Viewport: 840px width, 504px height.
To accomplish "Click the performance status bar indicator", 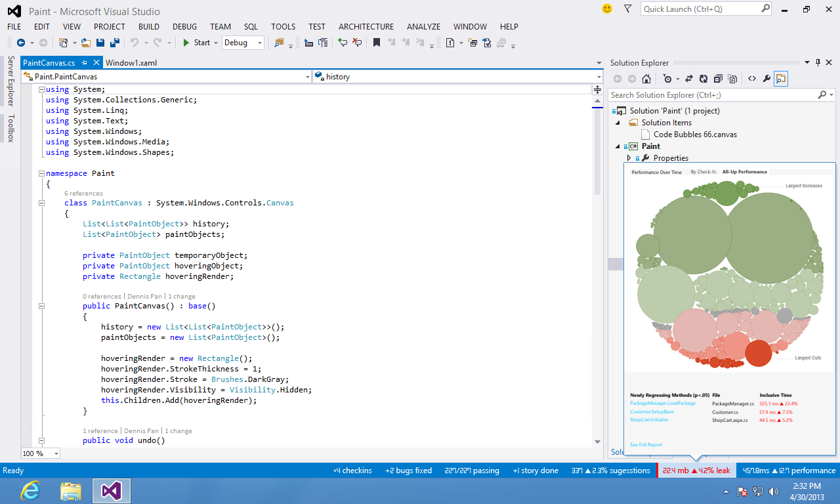I will tap(789, 471).
